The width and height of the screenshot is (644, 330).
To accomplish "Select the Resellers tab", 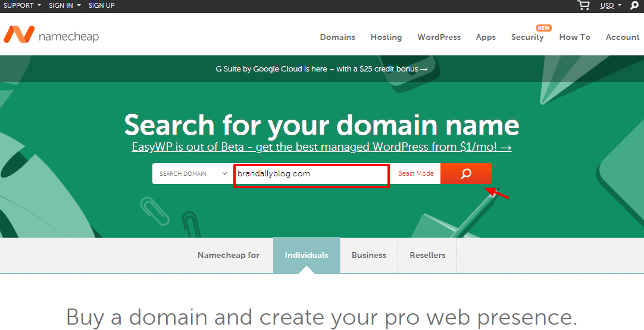I will (427, 255).
